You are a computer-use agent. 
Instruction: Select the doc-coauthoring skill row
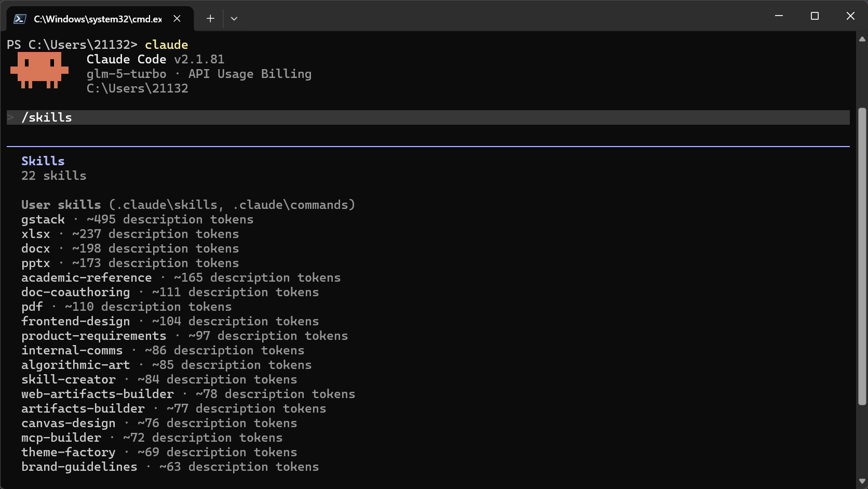point(170,292)
